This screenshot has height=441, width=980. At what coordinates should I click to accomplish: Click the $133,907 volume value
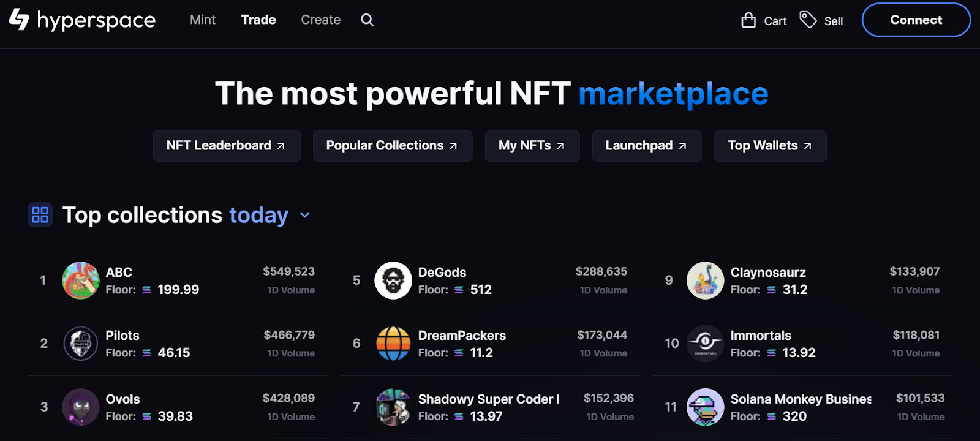pyautogui.click(x=914, y=271)
